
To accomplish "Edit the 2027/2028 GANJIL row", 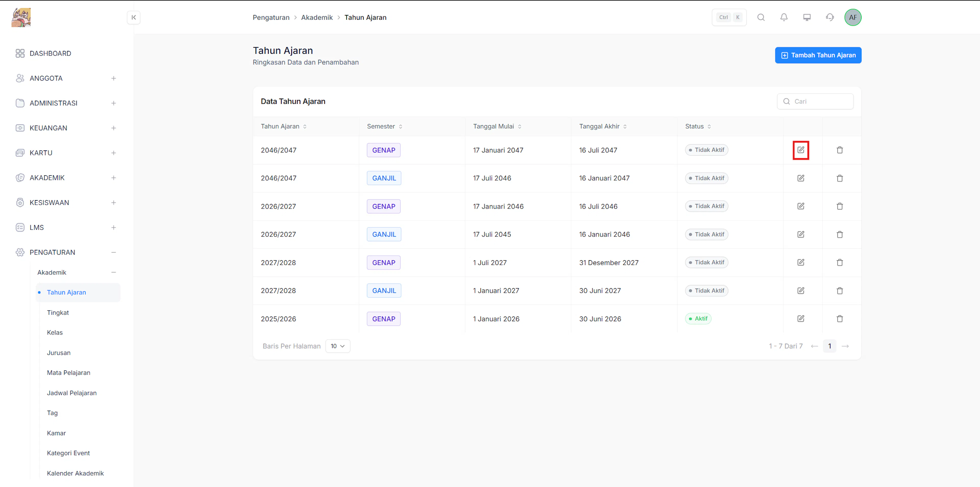I will (800, 291).
